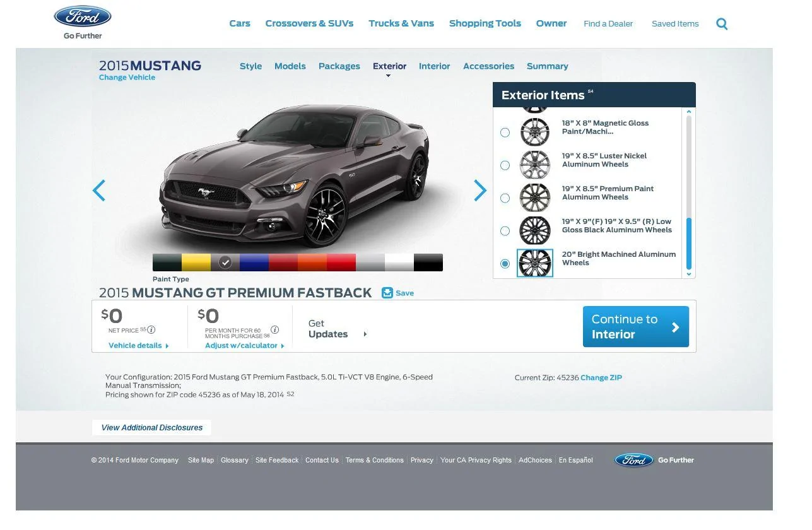Open the Contact Us footer link
Screen dimensions: 812x530
pyautogui.click(x=322, y=461)
